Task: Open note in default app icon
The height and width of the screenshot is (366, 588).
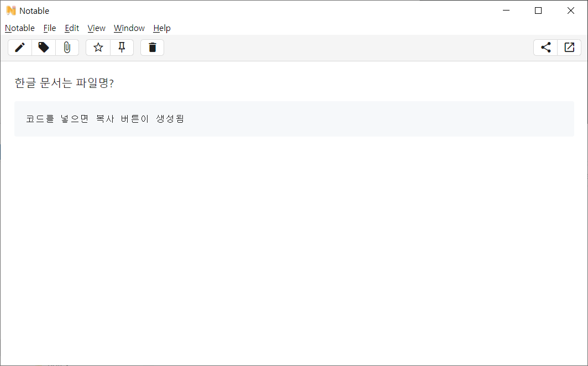Action: (569, 48)
